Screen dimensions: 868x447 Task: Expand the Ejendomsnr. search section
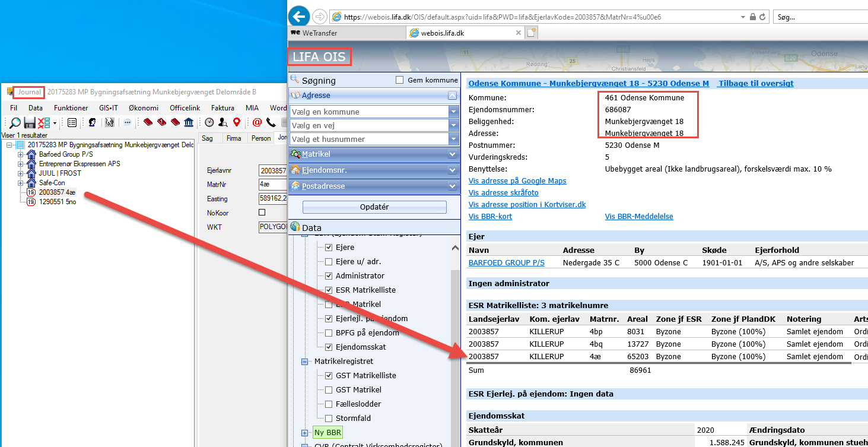pos(453,170)
